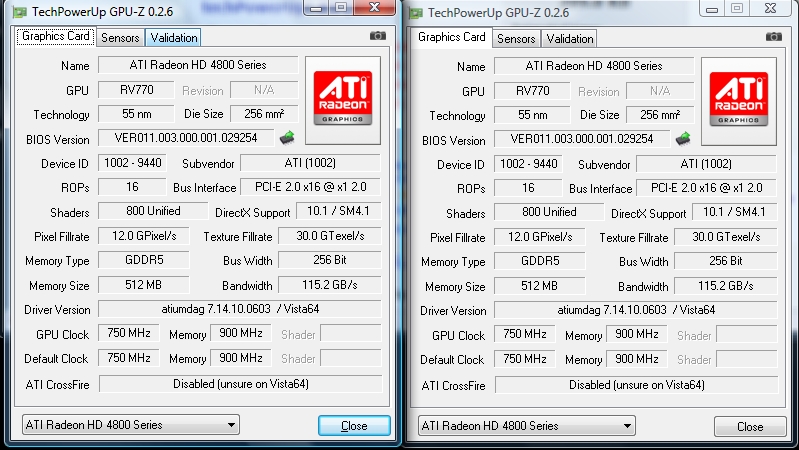
Task: Click the GPU field showing RV770 in left window
Action: pos(136,90)
